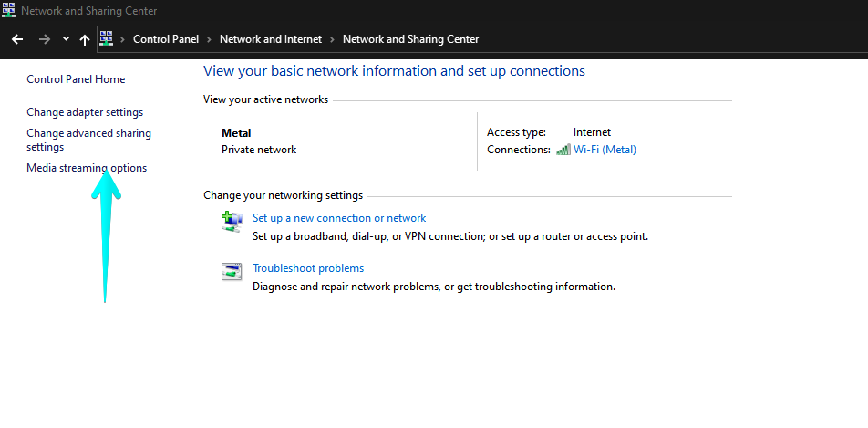
Task: Click Set up a new connection or network
Action: point(339,218)
